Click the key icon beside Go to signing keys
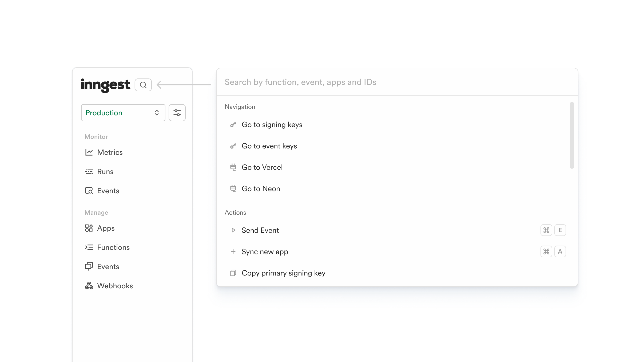Viewport: 644px width, 362px height. coord(233,124)
